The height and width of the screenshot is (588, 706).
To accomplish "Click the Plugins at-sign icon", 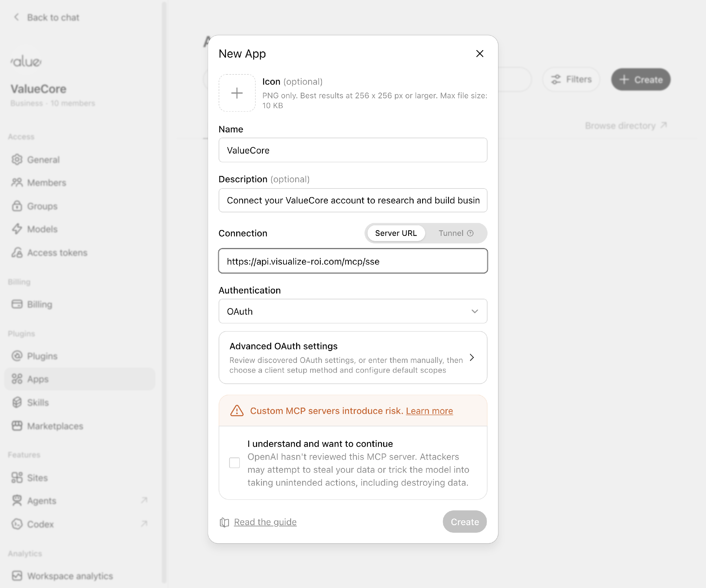I will pyautogui.click(x=17, y=356).
